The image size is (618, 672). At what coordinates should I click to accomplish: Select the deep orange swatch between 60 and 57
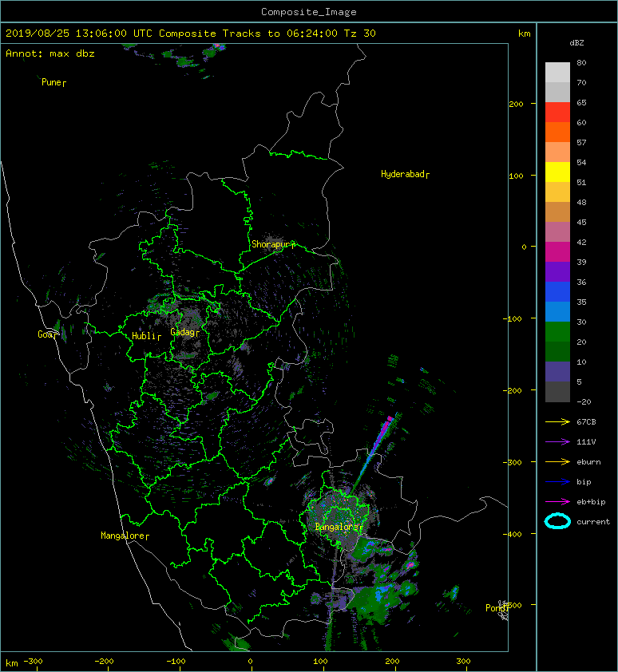tap(557, 132)
